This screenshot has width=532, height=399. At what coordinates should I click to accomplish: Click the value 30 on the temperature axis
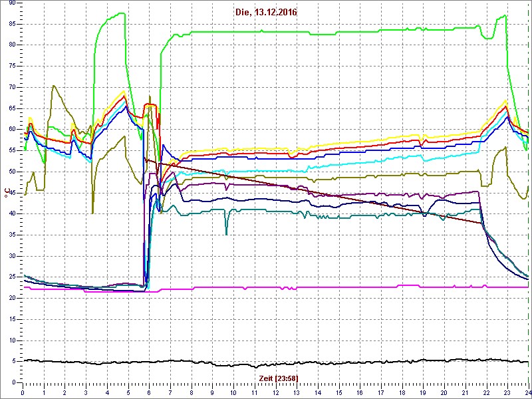(12, 256)
